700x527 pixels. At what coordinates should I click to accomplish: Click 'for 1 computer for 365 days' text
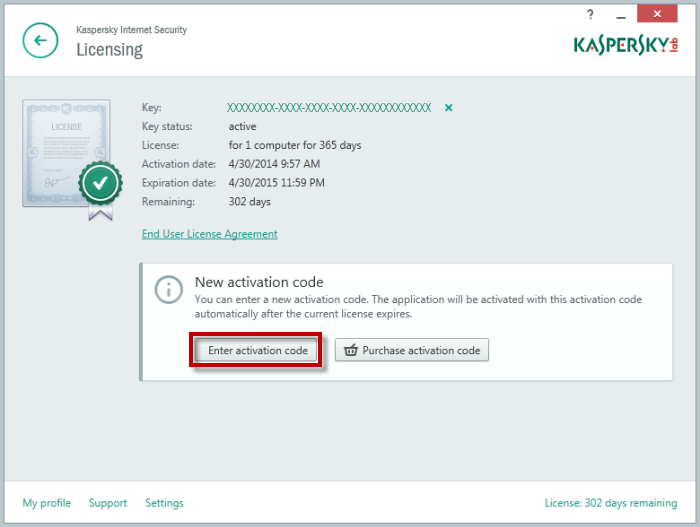[x=295, y=145]
